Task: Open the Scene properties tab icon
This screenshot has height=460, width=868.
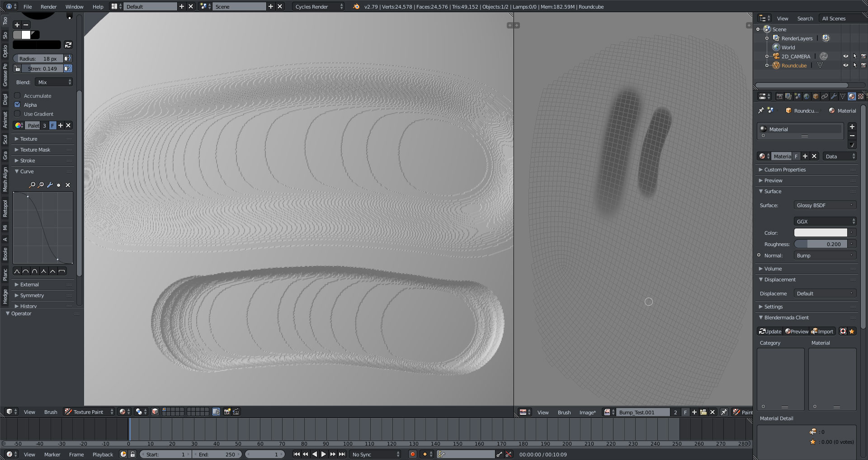Action: [797, 96]
